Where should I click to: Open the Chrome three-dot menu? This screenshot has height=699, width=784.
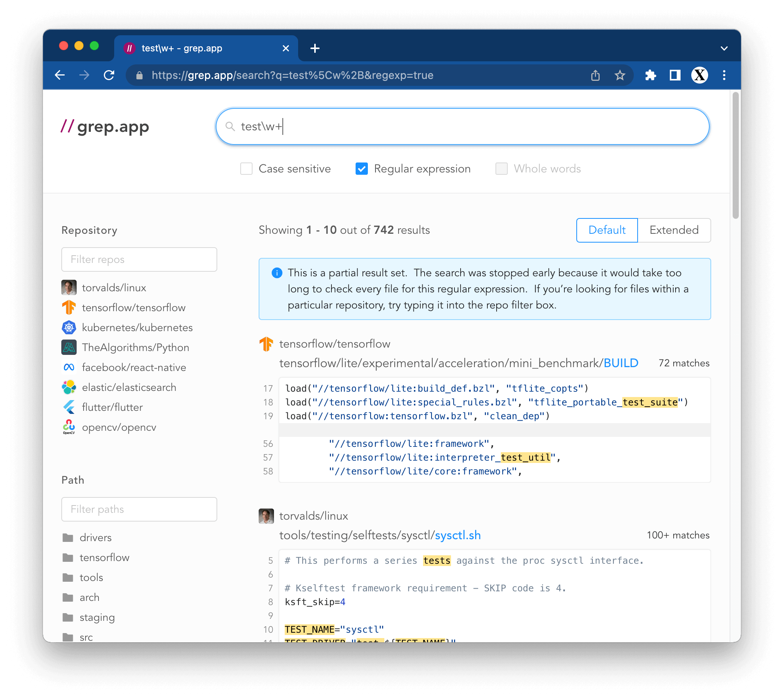pos(724,75)
